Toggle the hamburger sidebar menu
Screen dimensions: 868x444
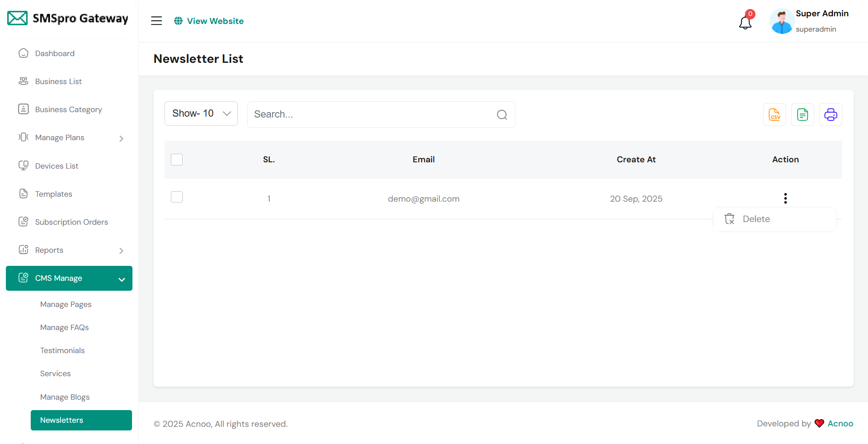coord(156,21)
